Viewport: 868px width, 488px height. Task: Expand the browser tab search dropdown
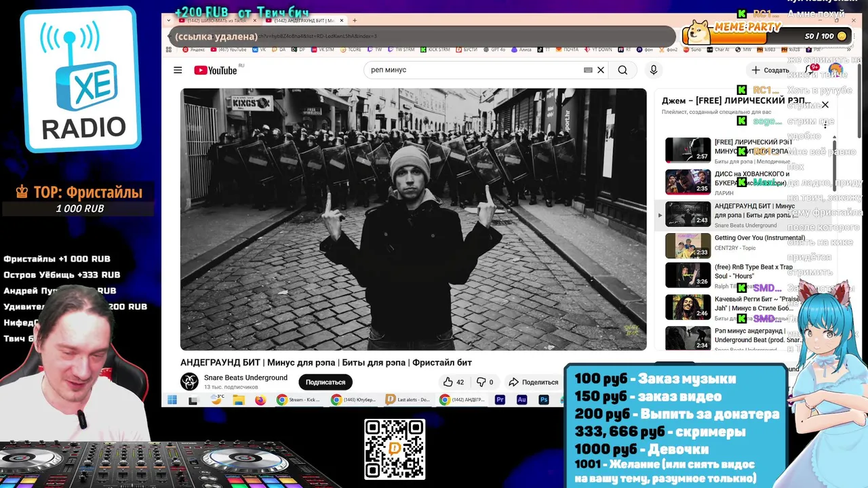(169, 20)
